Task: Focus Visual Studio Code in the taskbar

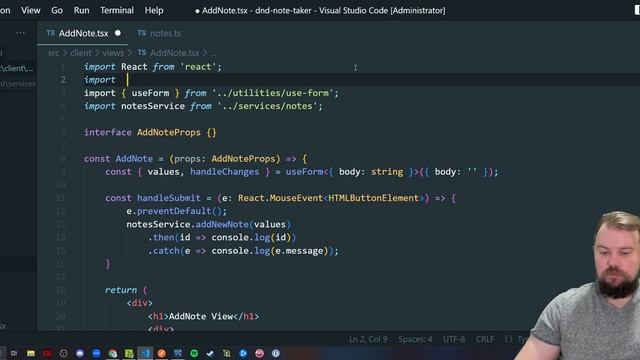Action: [145, 353]
